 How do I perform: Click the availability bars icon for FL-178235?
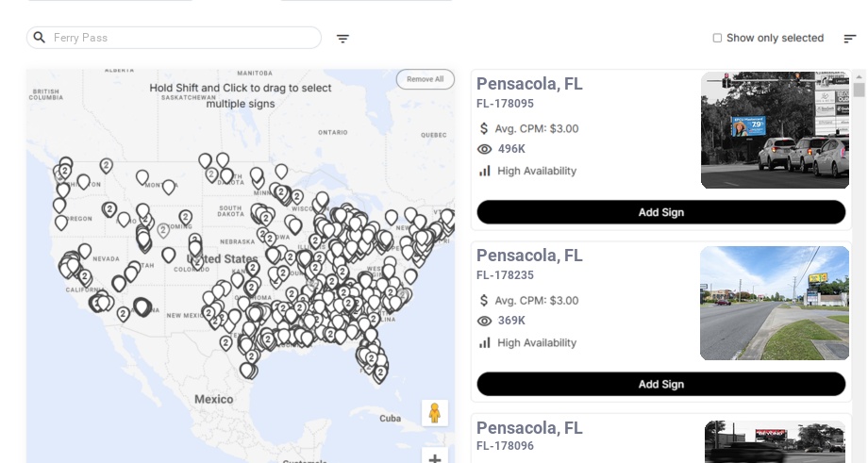[x=485, y=342]
